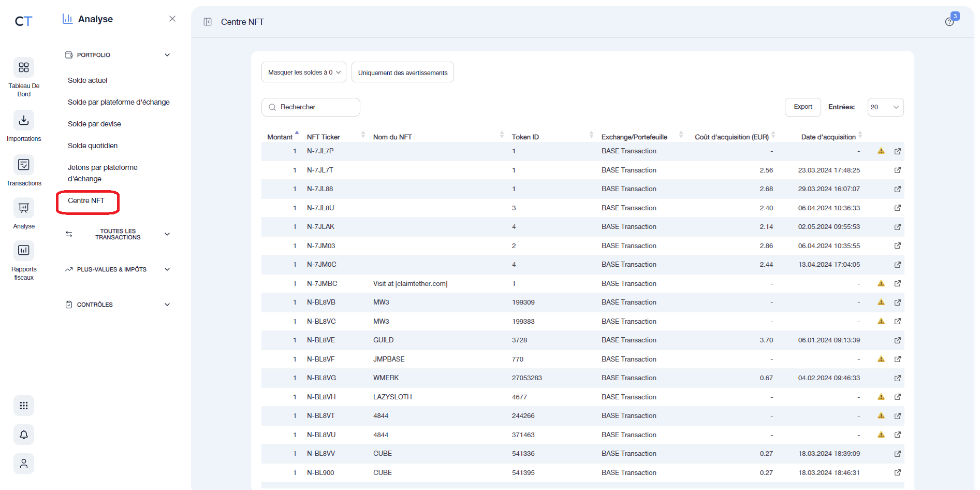The height and width of the screenshot is (490, 980).
Task: Open the Tableau De Bord dashboard icon
Action: pos(24,68)
